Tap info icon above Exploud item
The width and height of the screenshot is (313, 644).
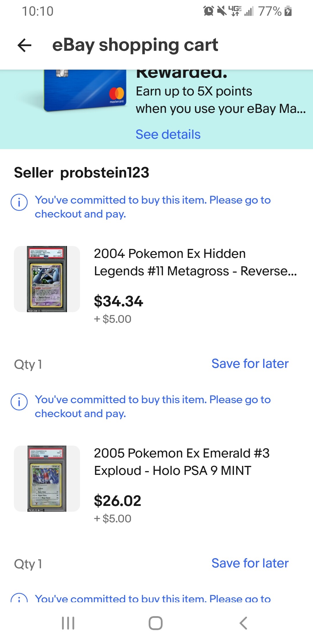pyautogui.click(x=19, y=402)
